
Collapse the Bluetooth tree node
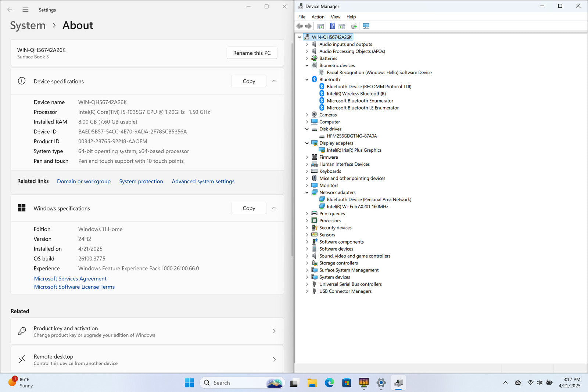pyautogui.click(x=307, y=80)
